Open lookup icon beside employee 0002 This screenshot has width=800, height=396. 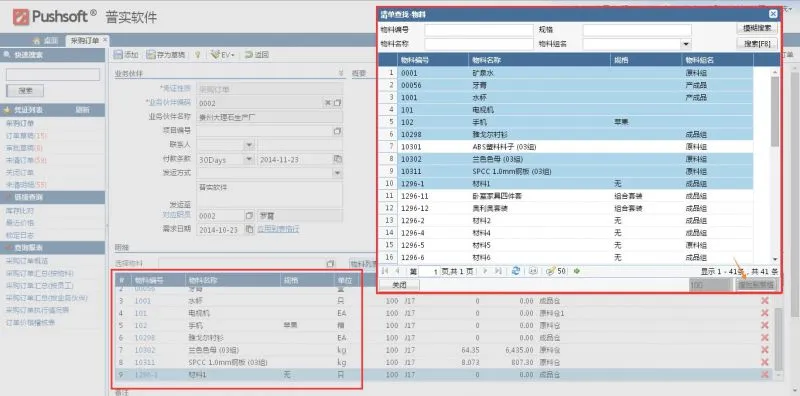pyautogui.click(x=249, y=216)
